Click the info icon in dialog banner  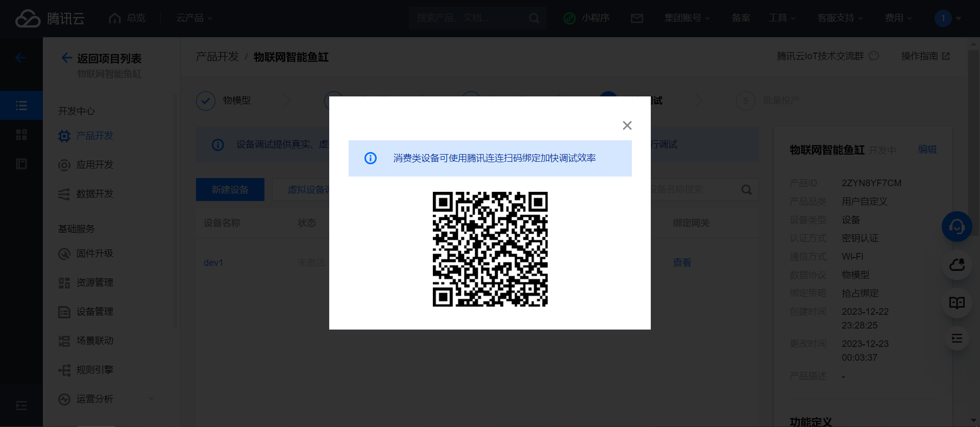tap(371, 158)
